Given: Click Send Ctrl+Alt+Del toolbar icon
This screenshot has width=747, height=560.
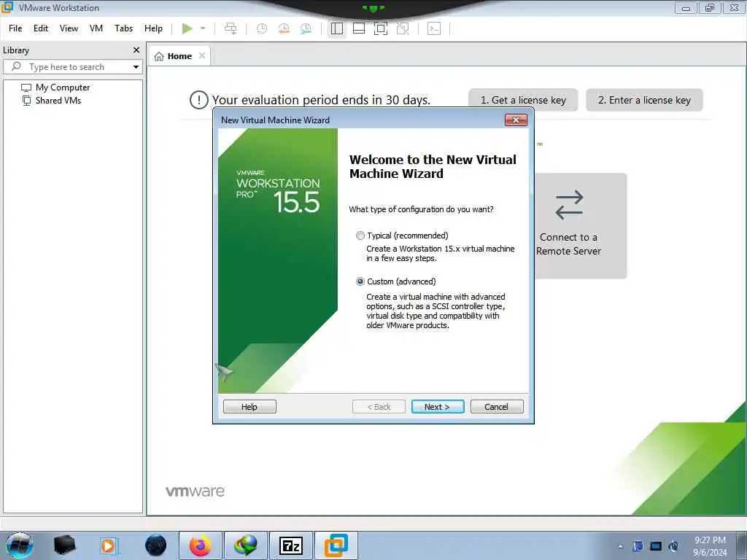Looking at the screenshot, I should pyautogui.click(x=231, y=28).
